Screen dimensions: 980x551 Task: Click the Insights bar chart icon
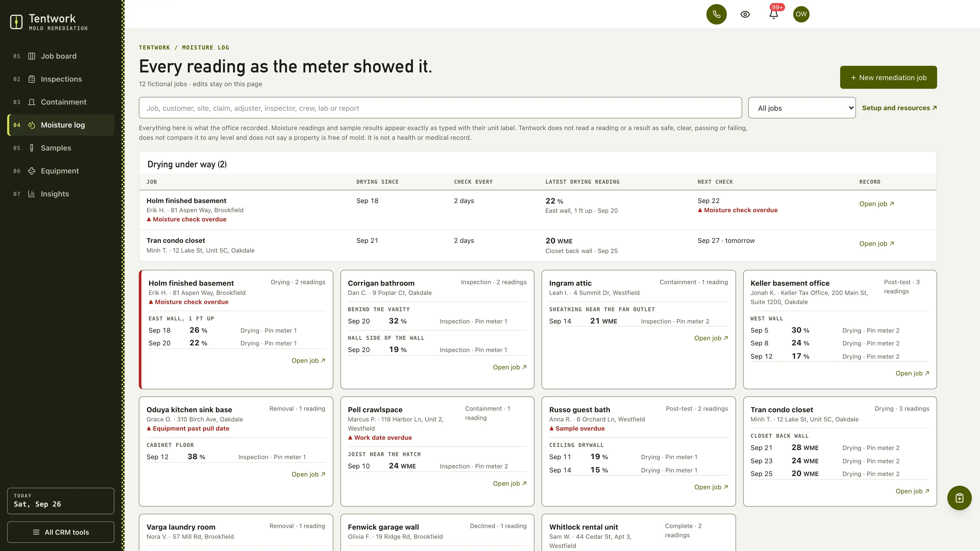tap(32, 194)
